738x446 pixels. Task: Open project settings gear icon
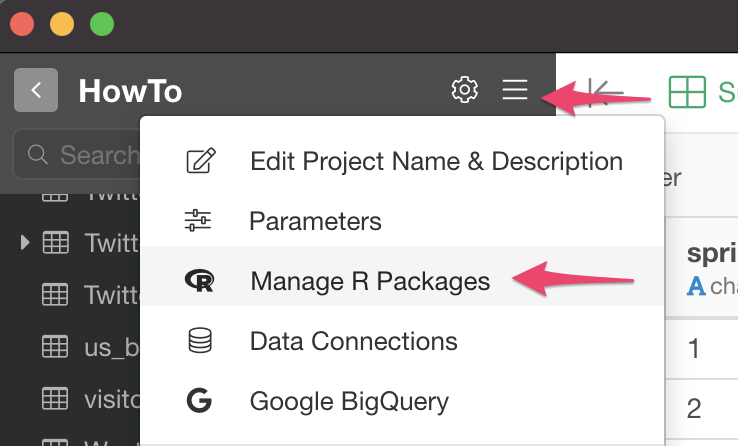tap(465, 89)
